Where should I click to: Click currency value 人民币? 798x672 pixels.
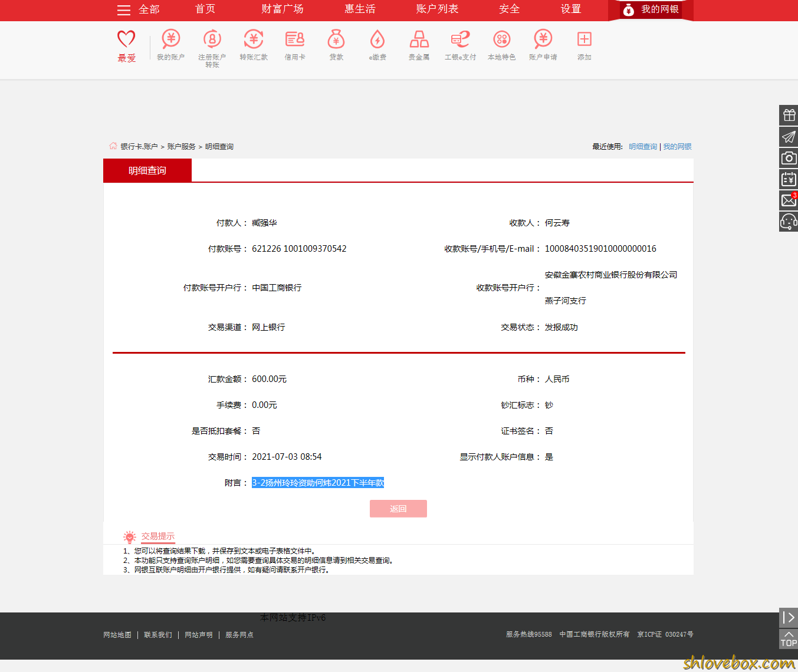[x=557, y=379]
